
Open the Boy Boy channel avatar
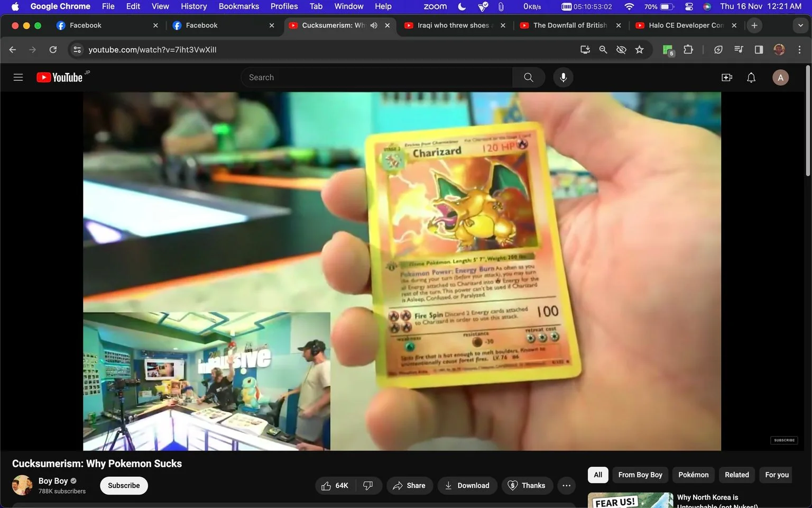22,485
